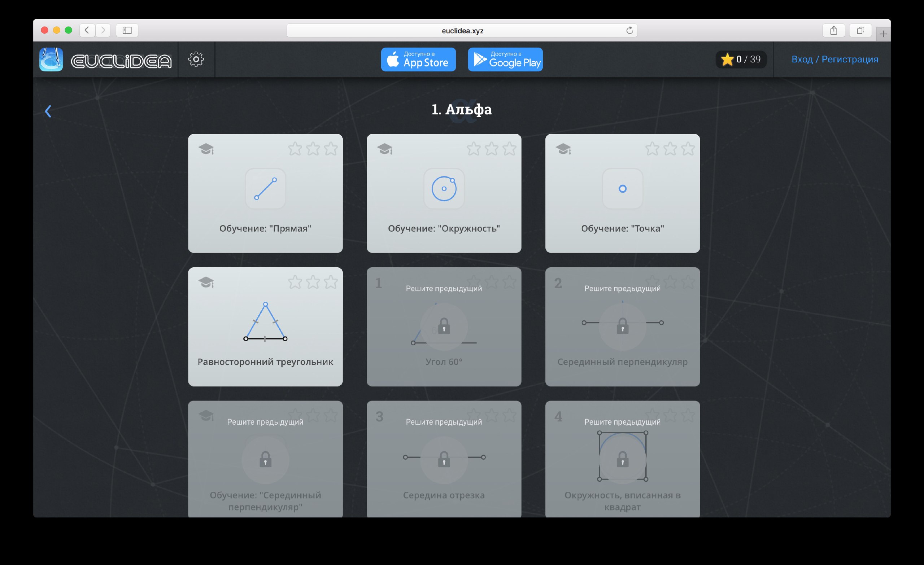924x565 pixels.
Task: Open the Обучение: "Прямая" level card
Action: [x=265, y=193]
